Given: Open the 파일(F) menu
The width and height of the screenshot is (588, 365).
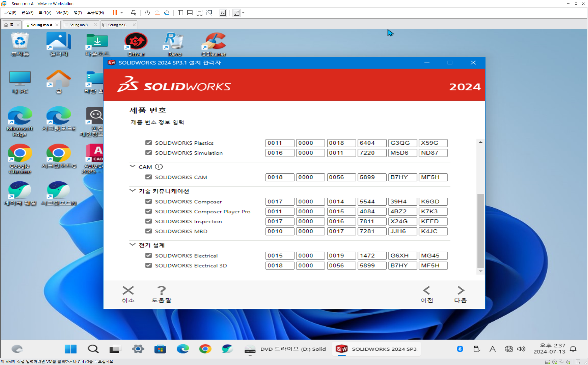Looking at the screenshot, I should 10,13.
